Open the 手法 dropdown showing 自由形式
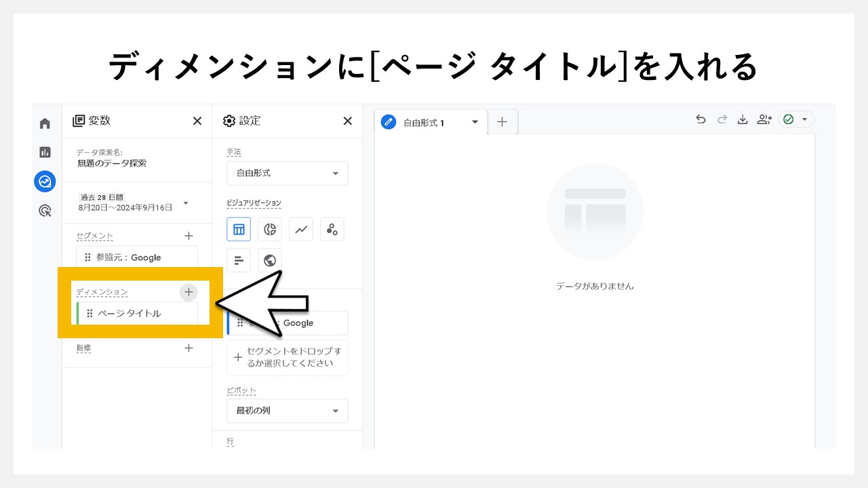The image size is (868, 488). tap(287, 173)
